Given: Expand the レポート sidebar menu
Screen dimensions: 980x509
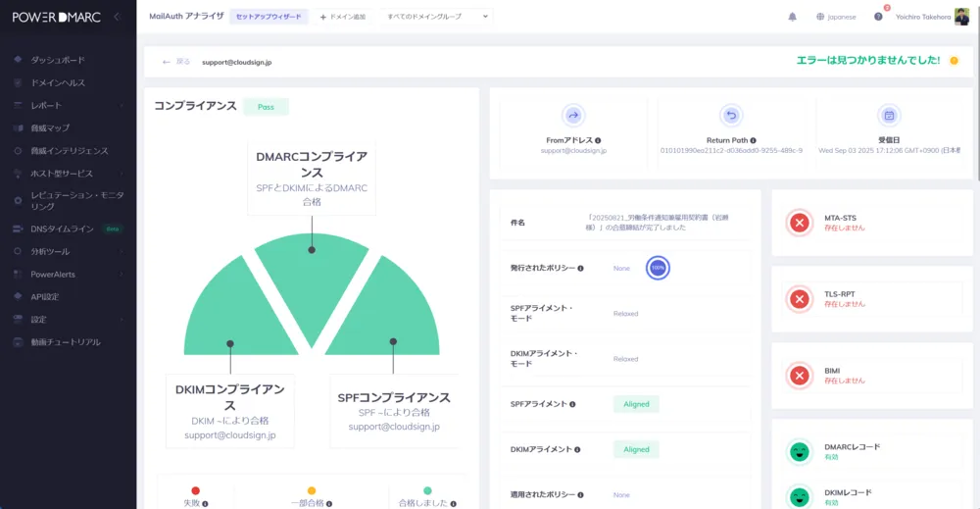Looking at the screenshot, I should pyautogui.click(x=69, y=106).
